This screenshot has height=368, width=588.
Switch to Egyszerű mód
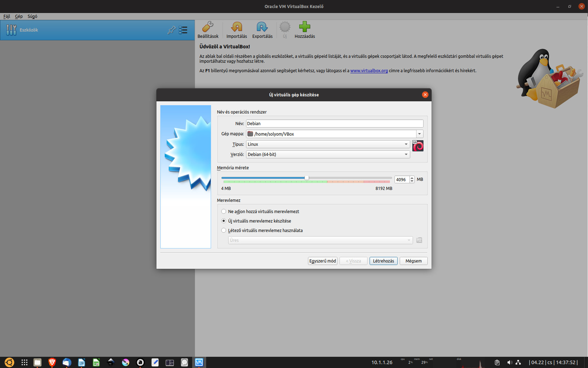[322, 261]
